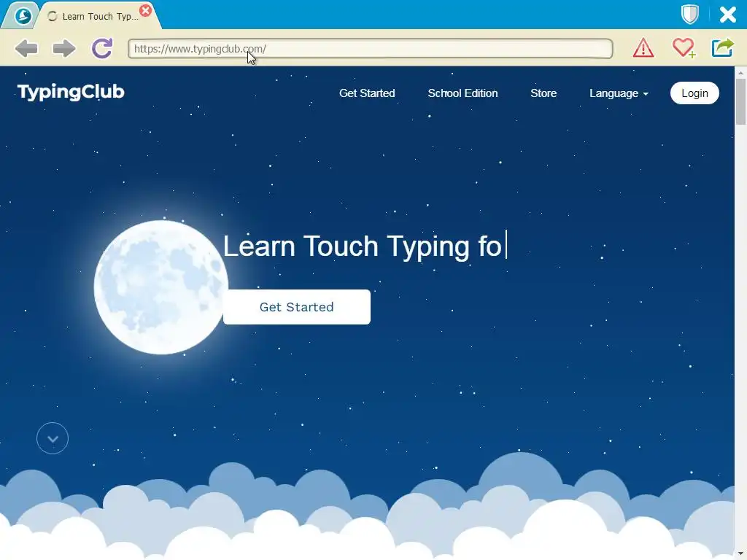Image resolution: width=747 pixels, height=560 pixels.
Task: Open Get Started in the navigation bar
Action: click(x=367, y=93)
